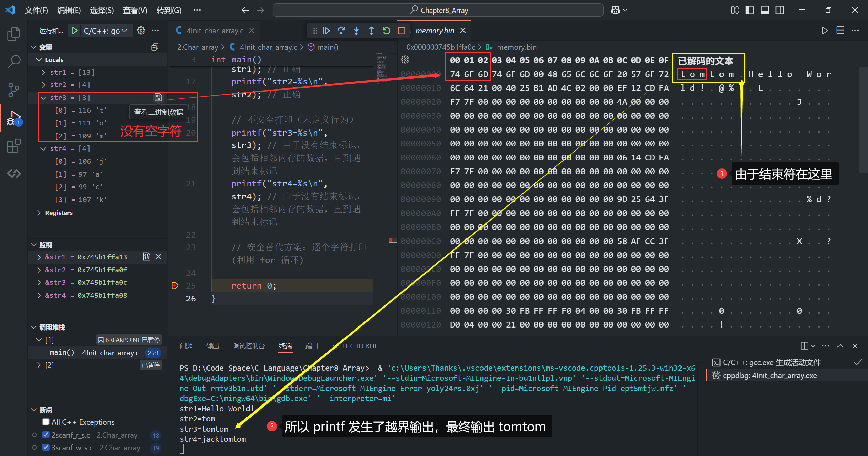Switch to the 调试控制台 panel tab
This screenshot has width=868, height=456.
(x=249, y=346)
